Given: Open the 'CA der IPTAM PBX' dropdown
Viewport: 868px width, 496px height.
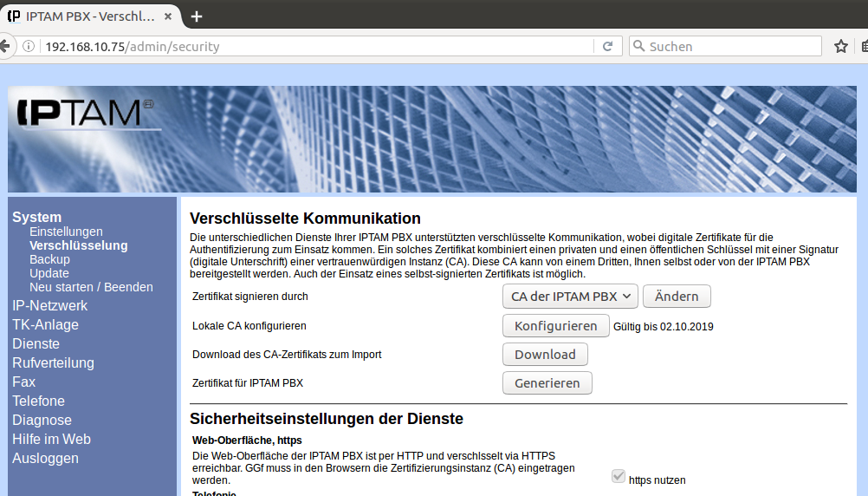Looking at the screenshot, I should click(570, 297).
